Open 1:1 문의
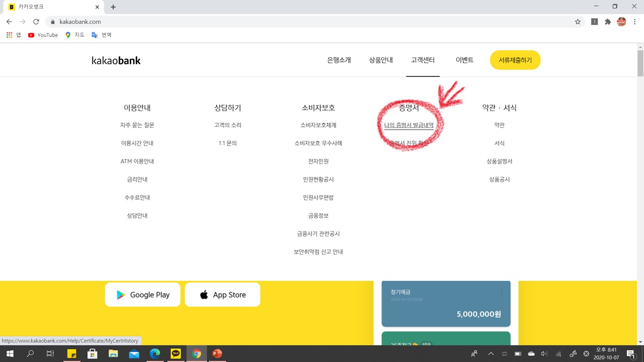The height and width of the screenshot is (362, 644). tap(228, 143)
